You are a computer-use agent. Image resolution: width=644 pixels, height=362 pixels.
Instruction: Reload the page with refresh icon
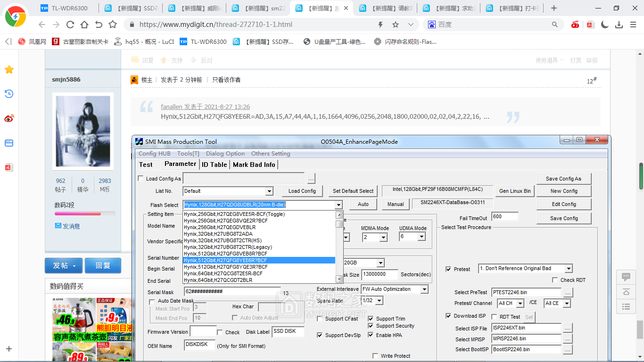pos(70,25)
